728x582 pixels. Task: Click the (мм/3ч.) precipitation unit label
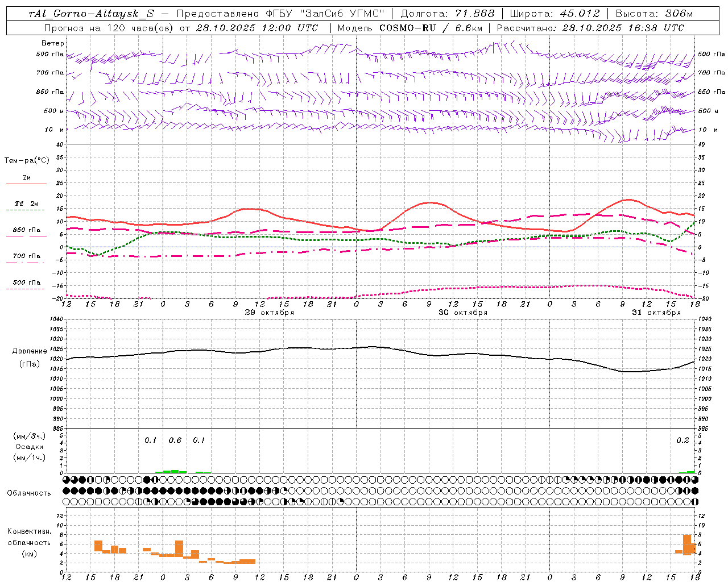tap(30, 436)
